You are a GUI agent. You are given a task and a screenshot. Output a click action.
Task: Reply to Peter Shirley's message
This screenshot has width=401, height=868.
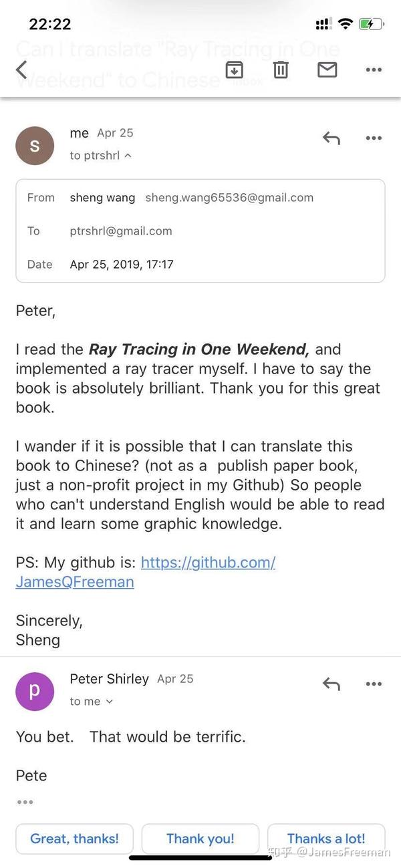(331, 684)
